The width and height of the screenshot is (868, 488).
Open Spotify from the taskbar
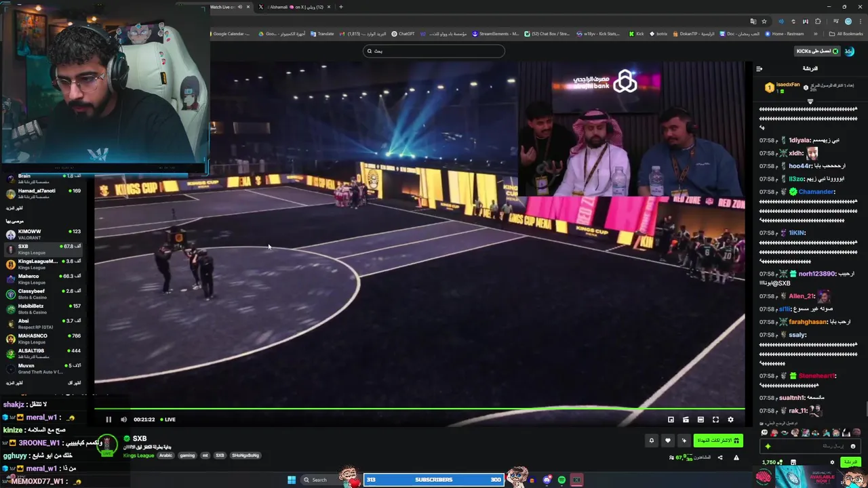tap(561, 480)
